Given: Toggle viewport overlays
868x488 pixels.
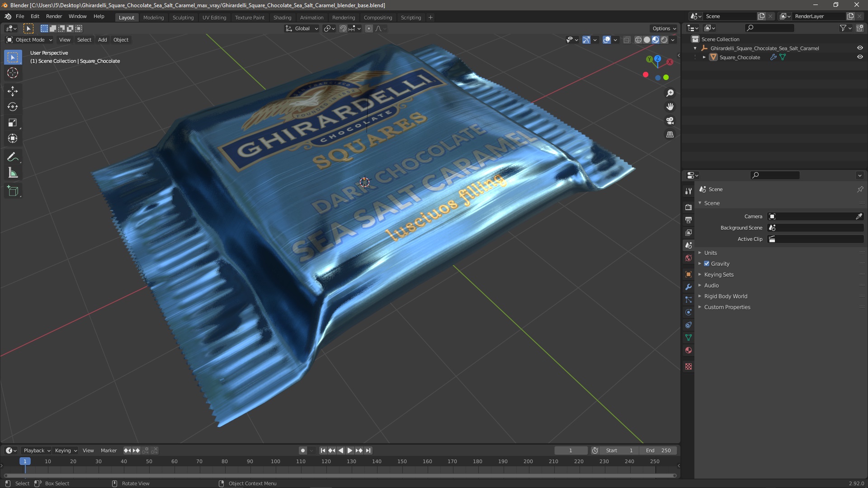Looking at the screenshot, I should coord(607,40).
